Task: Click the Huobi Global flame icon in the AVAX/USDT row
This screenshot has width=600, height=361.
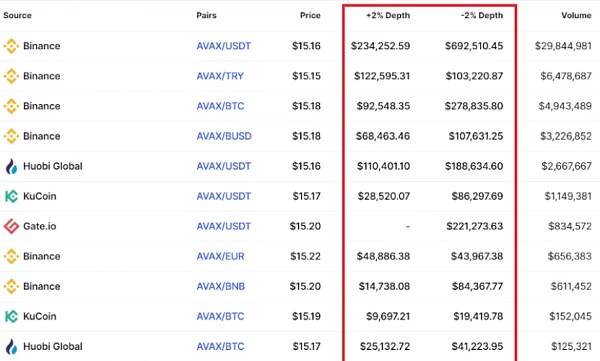Action: point(11,167)
